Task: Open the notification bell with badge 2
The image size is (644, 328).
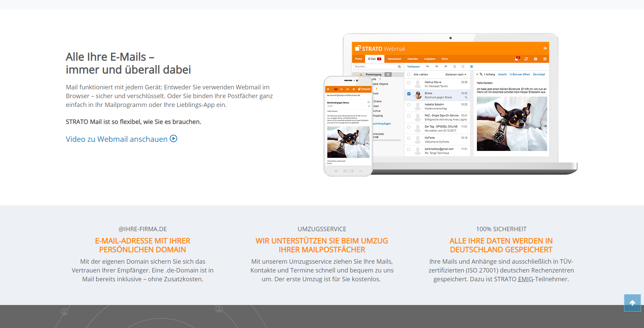Action: (517, 59)
